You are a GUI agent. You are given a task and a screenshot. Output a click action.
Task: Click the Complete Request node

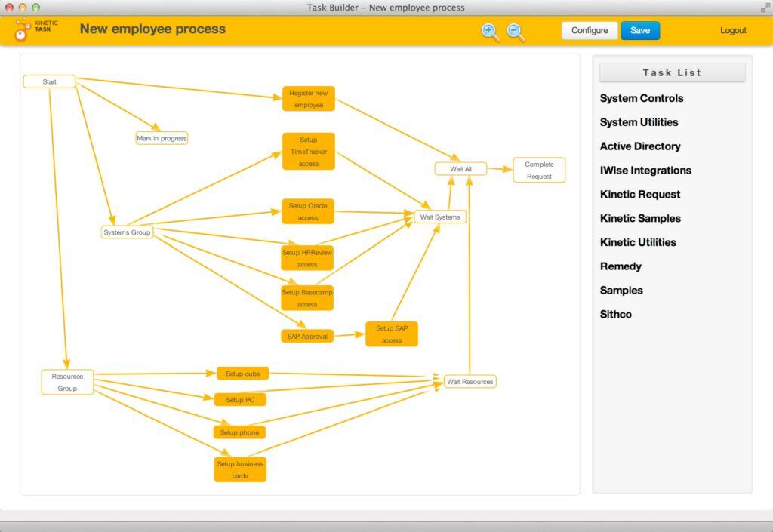pyautogui.click(x=539, y=171)
